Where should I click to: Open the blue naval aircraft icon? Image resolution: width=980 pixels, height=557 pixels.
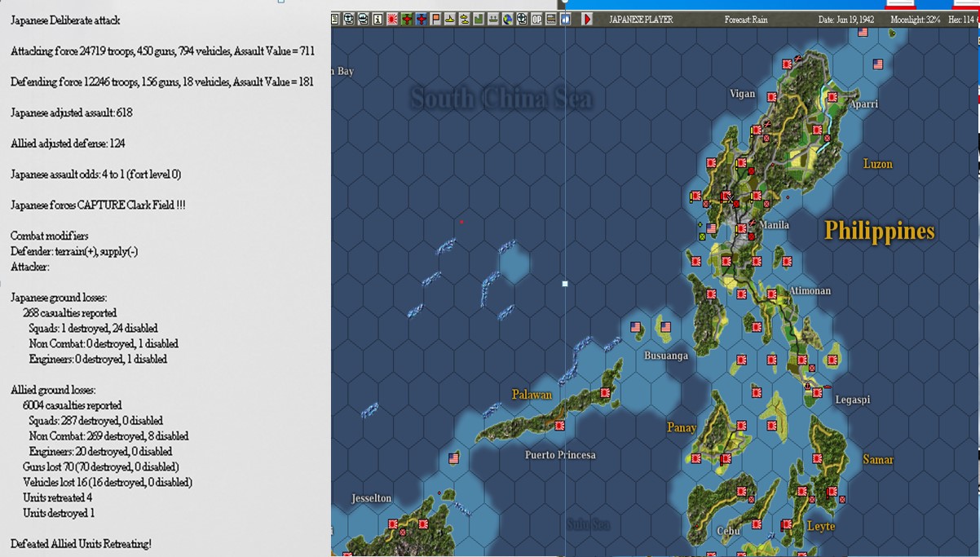pos(420,18)
